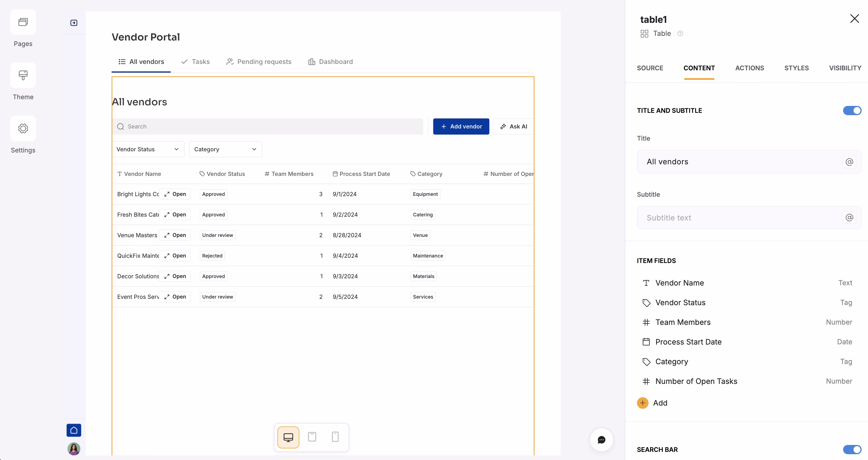Toggle off Title and Subtitle
Screen dimensions: 868x460
point(852,110)
